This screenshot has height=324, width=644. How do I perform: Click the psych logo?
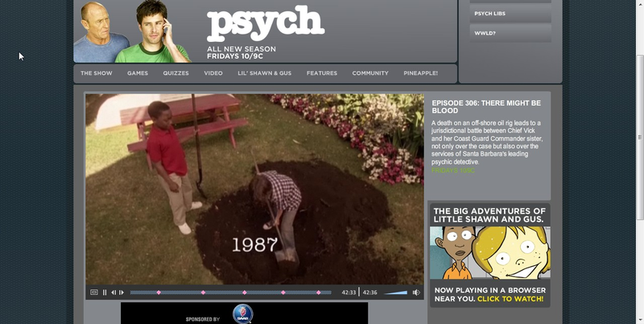pos(266,23)
